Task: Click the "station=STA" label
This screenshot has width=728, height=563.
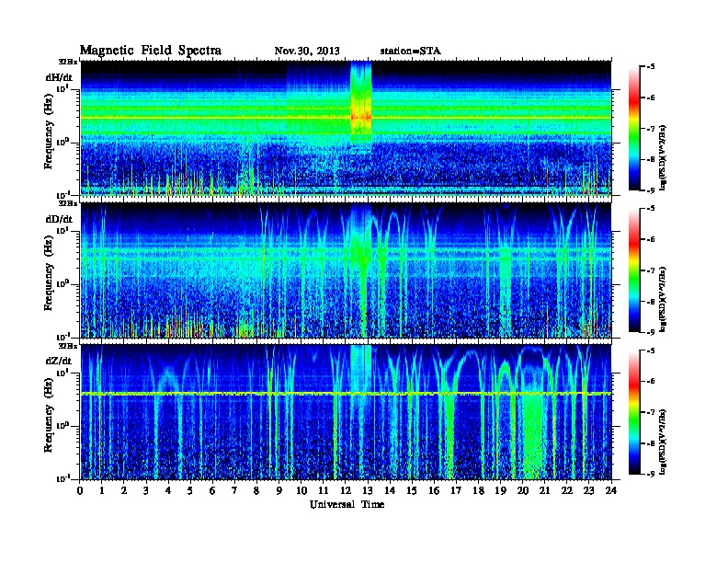Action: (x=411, y=52)
